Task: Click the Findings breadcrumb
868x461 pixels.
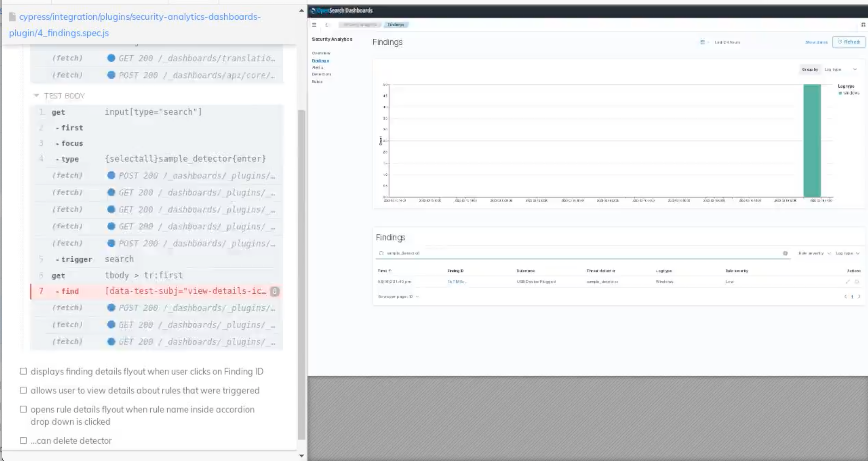Action: tap(396, 25)
